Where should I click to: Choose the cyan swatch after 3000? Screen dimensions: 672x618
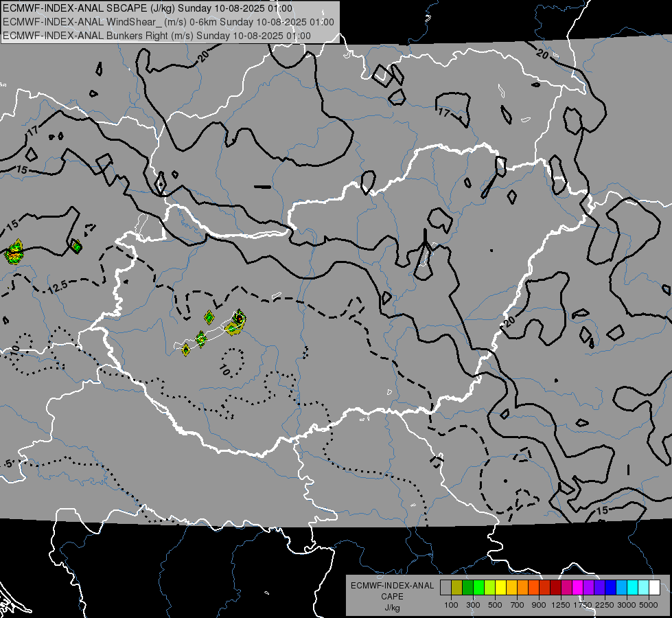[632, 587]
